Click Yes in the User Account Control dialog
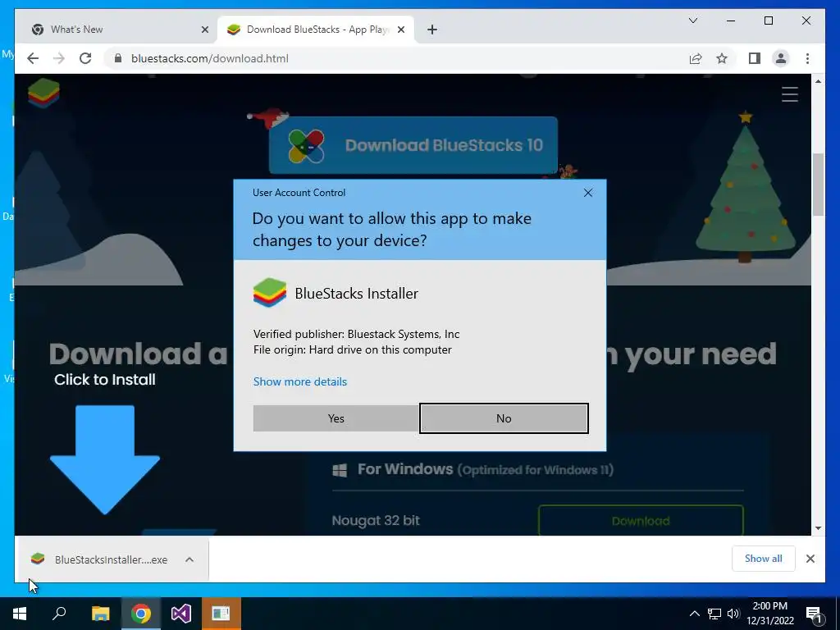 tap(336, 418)
